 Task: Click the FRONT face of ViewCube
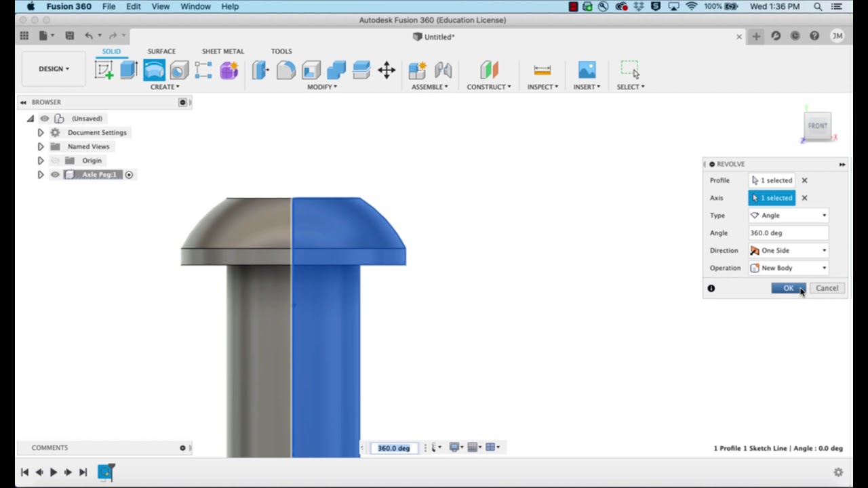tap(818, 126)
